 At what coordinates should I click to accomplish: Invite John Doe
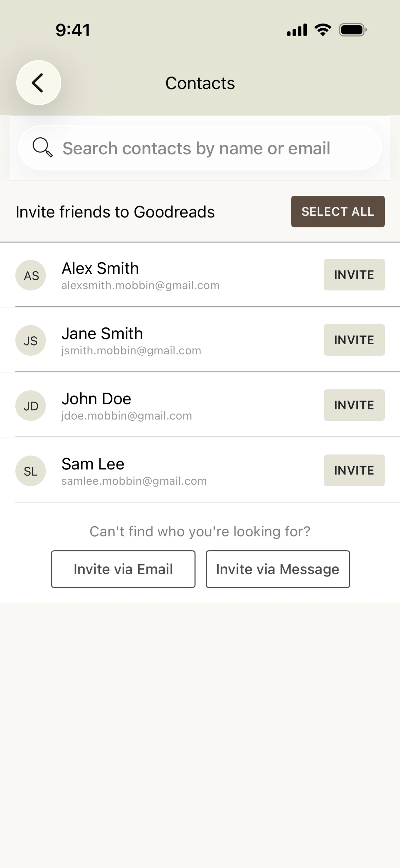(354, 405)
